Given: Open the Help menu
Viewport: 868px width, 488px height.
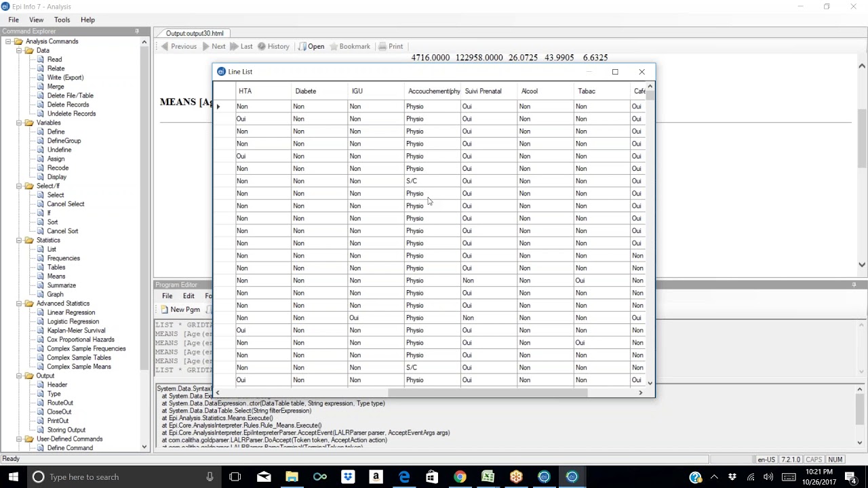Looking at the screenshot, I should coord(87,20).
